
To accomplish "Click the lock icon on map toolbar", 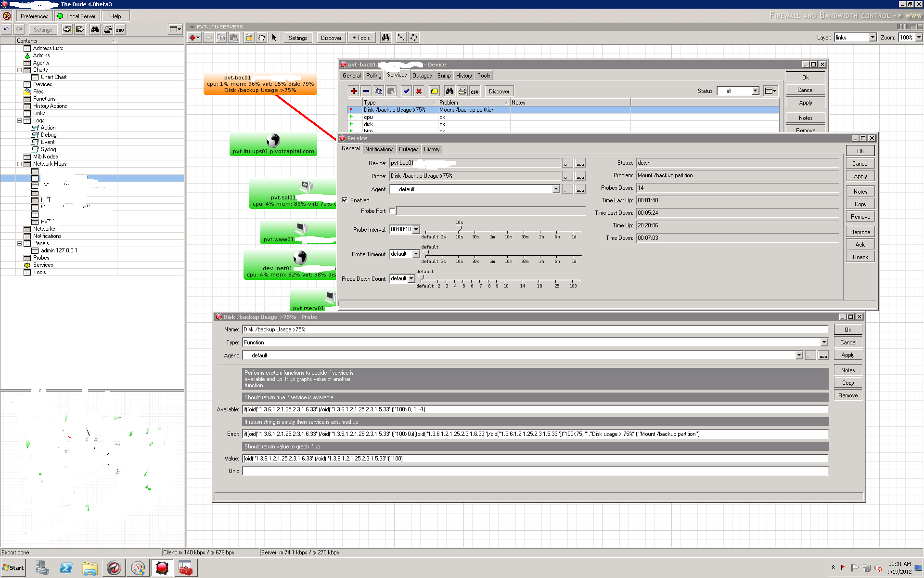I will (249, 38).
